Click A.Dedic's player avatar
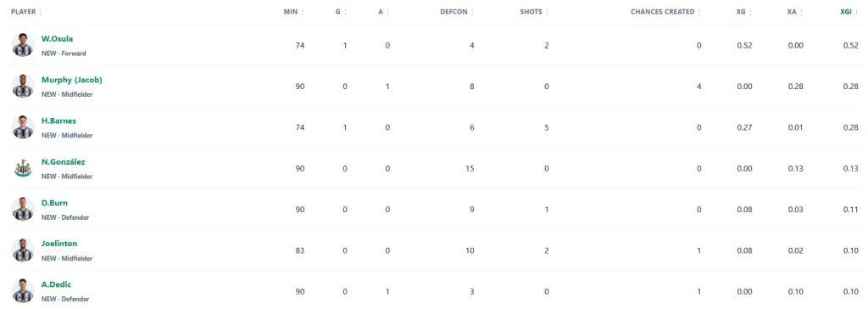 click(23, 291)
